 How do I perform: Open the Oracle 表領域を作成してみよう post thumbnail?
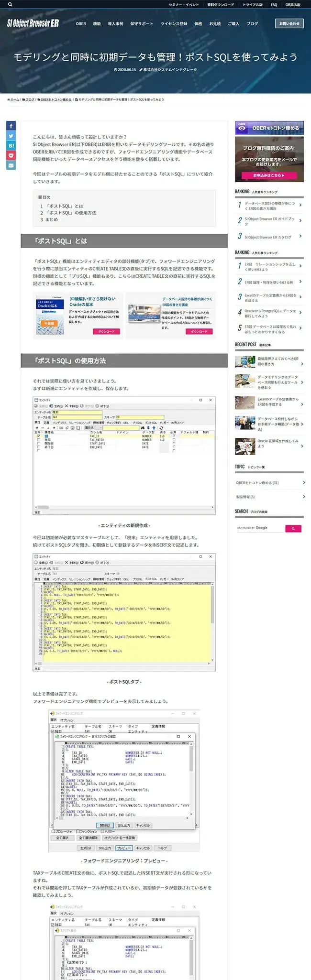coord(245,446)
